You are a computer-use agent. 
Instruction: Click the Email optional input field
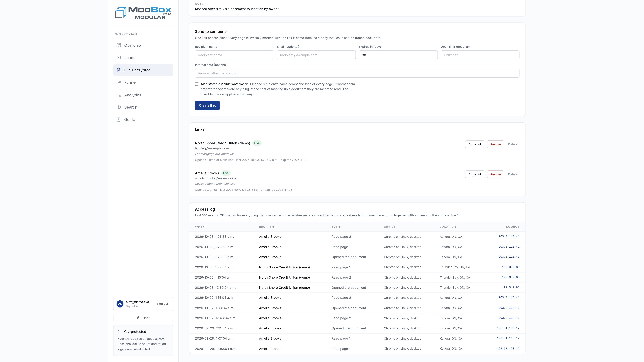coord(316,55)
